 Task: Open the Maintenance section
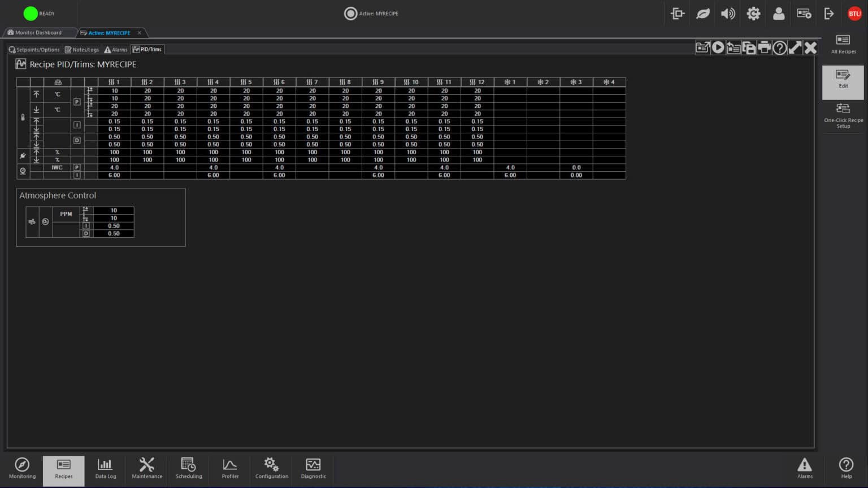[147, 468]
